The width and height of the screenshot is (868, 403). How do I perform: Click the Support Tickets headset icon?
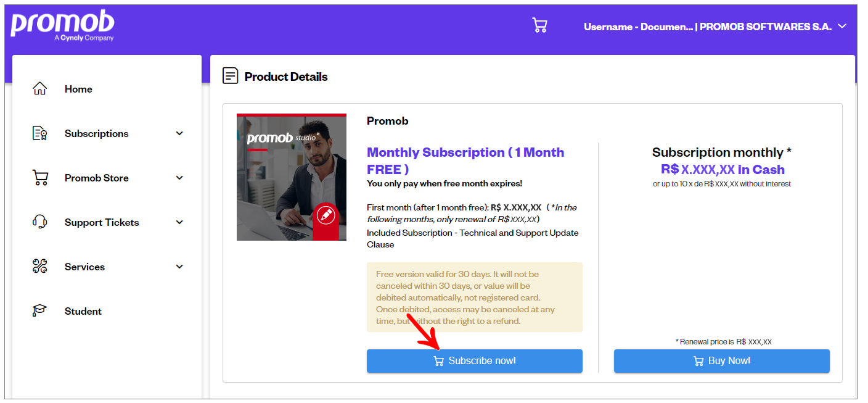point(39,222)
